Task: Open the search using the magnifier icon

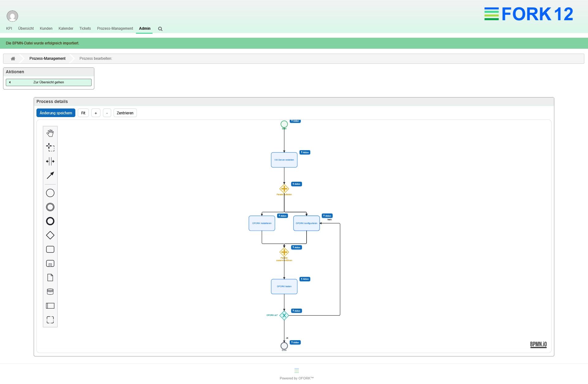Action: point(160,29)
